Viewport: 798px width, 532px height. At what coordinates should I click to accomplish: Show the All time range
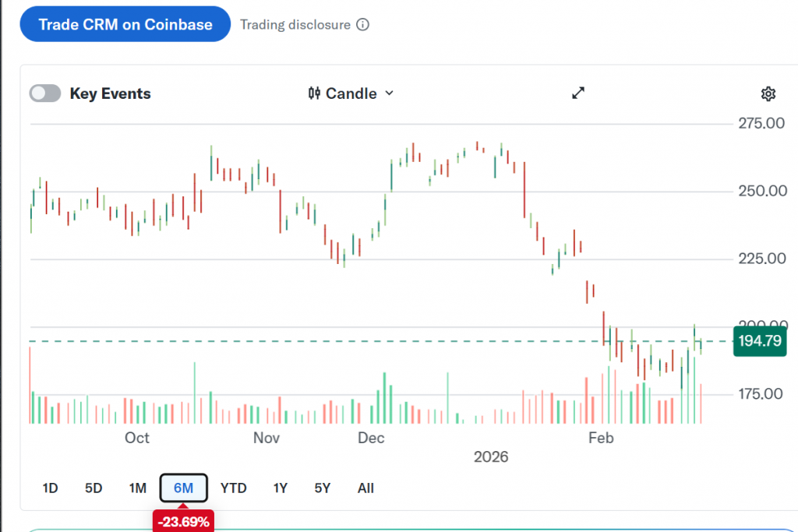[x=365, y=488]
